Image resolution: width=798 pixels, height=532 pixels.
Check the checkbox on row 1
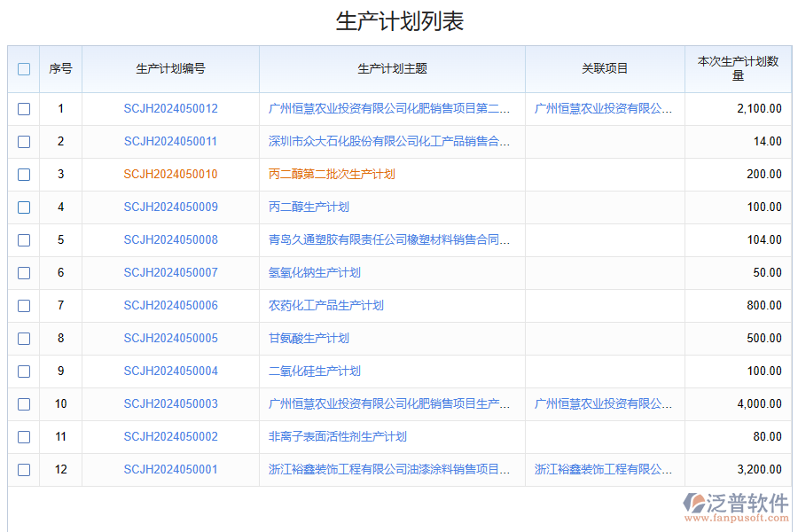point(23,108)
